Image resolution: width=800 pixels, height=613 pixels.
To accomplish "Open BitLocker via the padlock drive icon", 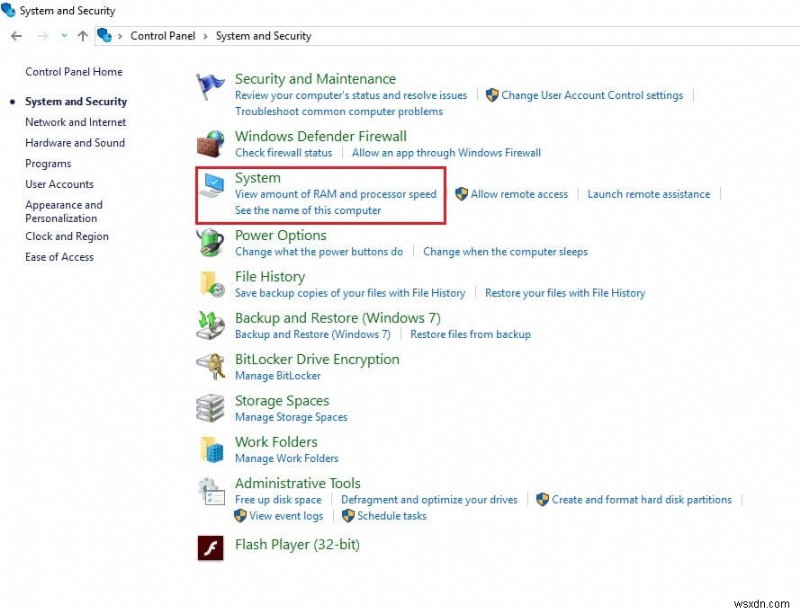I will 210,366.
